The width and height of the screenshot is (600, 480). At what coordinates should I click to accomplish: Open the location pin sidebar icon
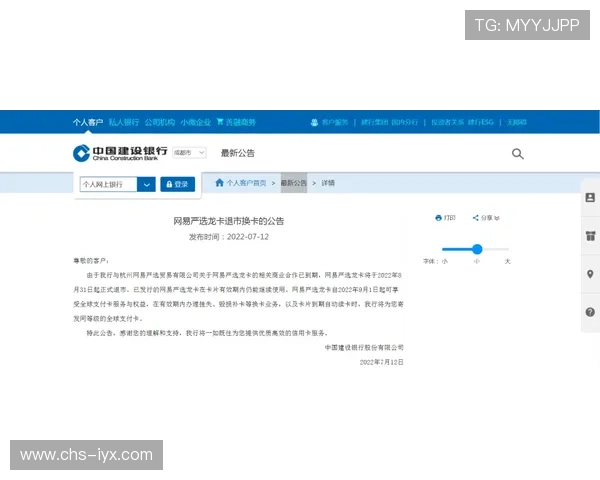point(590,274)
